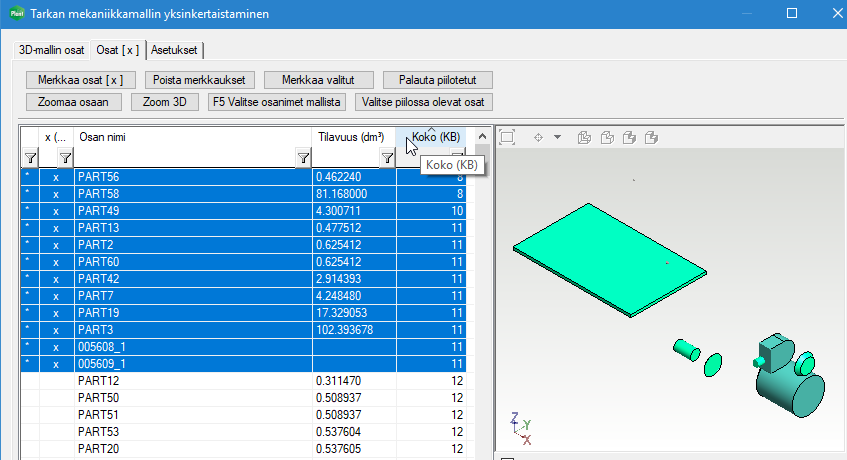
Task: Click the scroll-up arrow of the parts list
Action: [x=482, y=136]
